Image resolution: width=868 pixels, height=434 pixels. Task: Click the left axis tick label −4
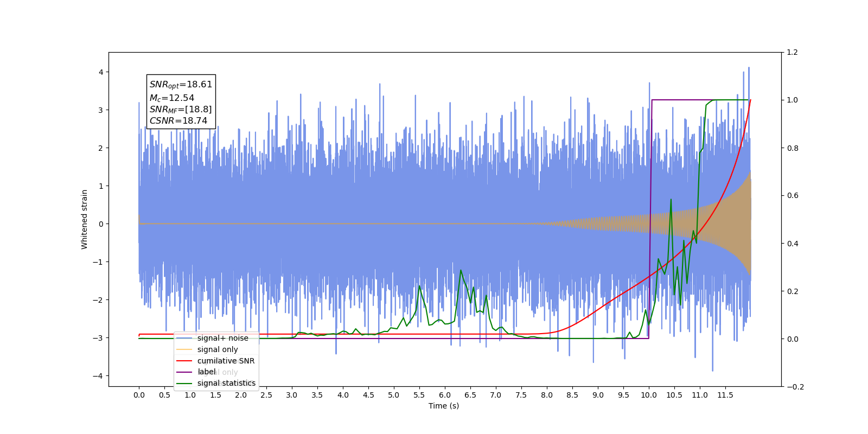point(98,376)
